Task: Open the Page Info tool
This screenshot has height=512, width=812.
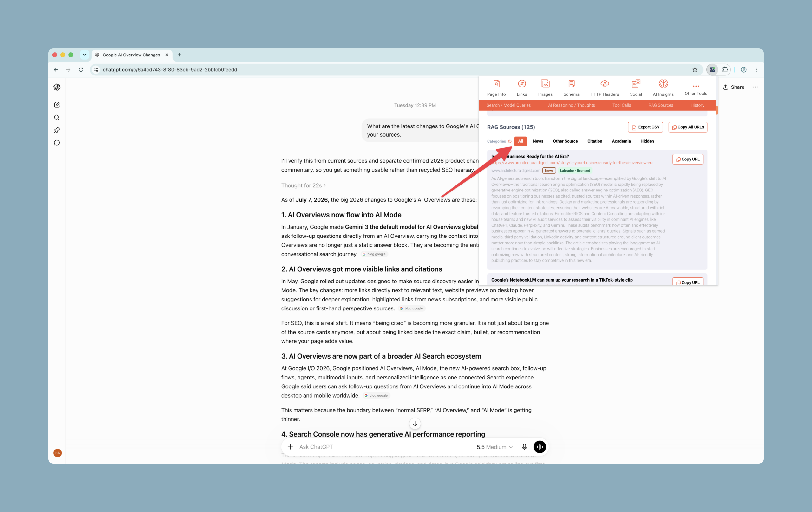Action: tap(496, 88)
